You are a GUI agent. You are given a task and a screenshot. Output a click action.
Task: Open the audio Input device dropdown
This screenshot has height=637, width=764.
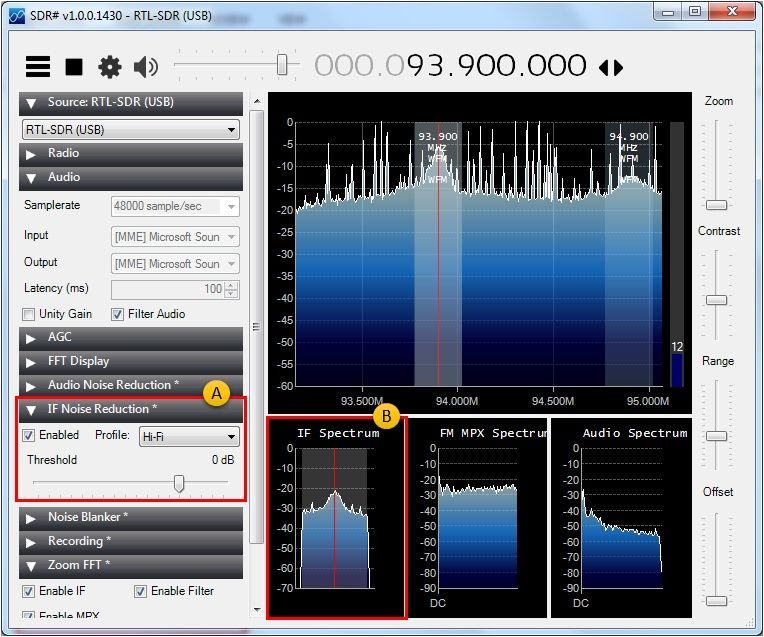tap(175, 237)
